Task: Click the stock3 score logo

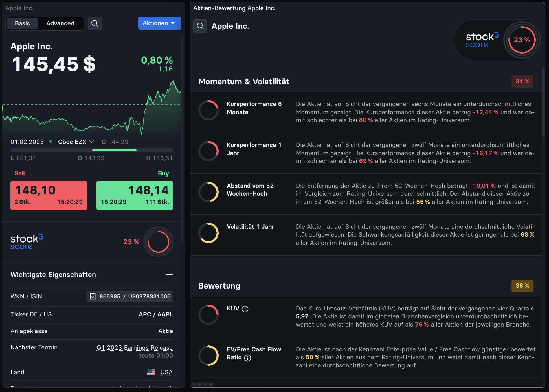Action: tap(27, 242)
